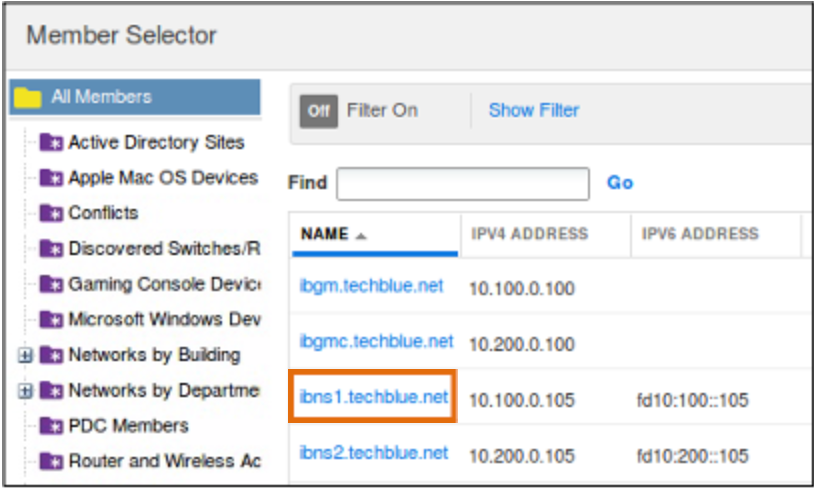Expand the Networks by Building tree node
This screenshot has height=490, width=814.
coord(25,355)
